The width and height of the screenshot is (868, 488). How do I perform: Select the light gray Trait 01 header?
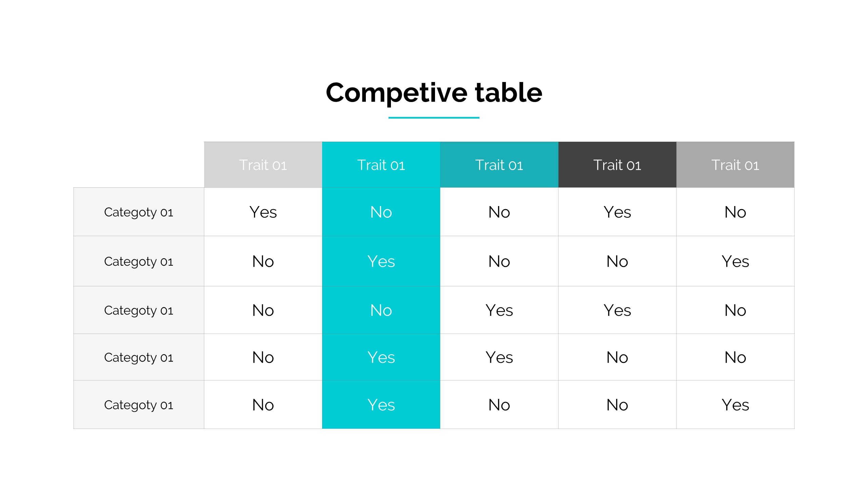[263, 165]
